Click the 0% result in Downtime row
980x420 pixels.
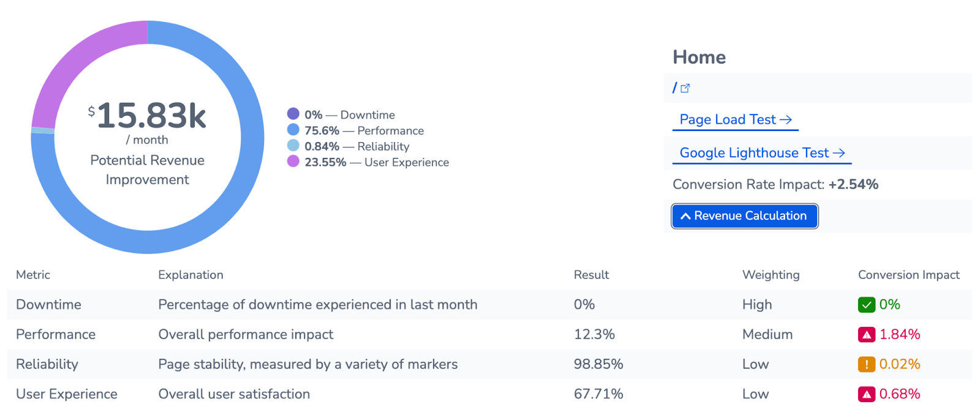(x=584, y=305)
